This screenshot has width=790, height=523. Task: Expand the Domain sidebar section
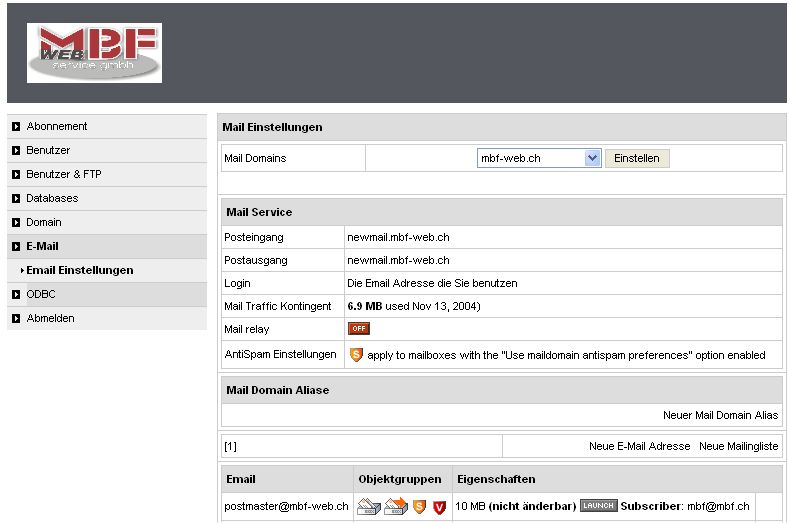point(44,223)
